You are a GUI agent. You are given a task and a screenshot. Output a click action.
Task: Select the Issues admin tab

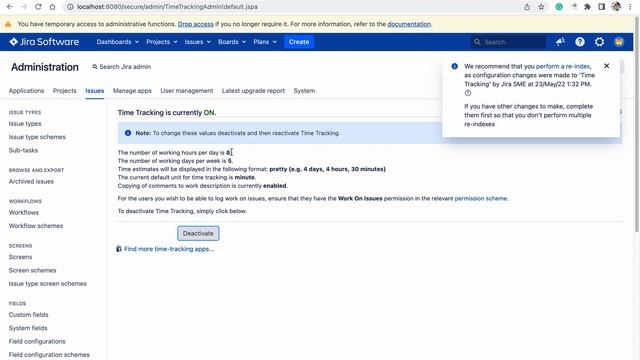click(95, 91)
